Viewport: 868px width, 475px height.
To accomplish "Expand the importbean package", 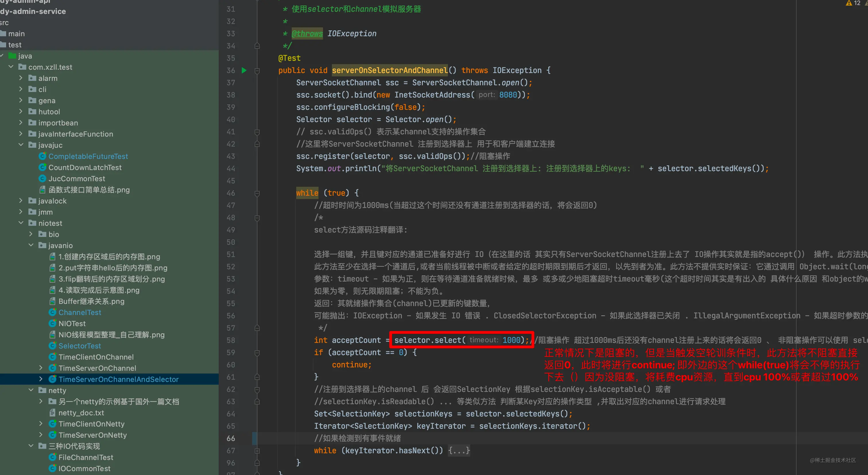I will point(21,122).
